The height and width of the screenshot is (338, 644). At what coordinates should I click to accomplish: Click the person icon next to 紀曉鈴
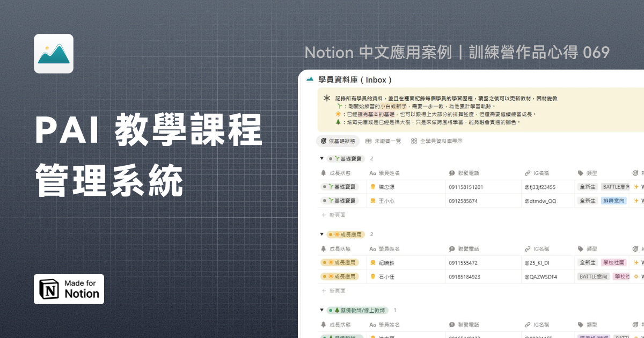click(372, 263)
